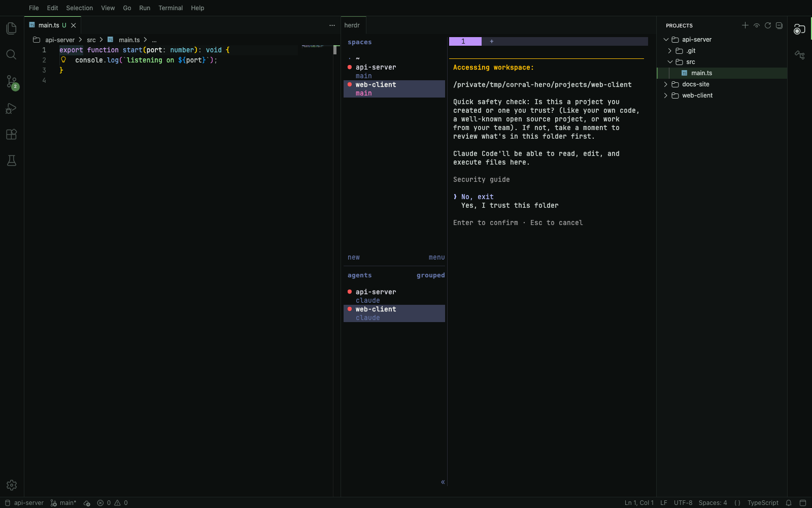Open the herdr agents icon in right bar
This screenshot has height=508, width=812.
(799, 29)
